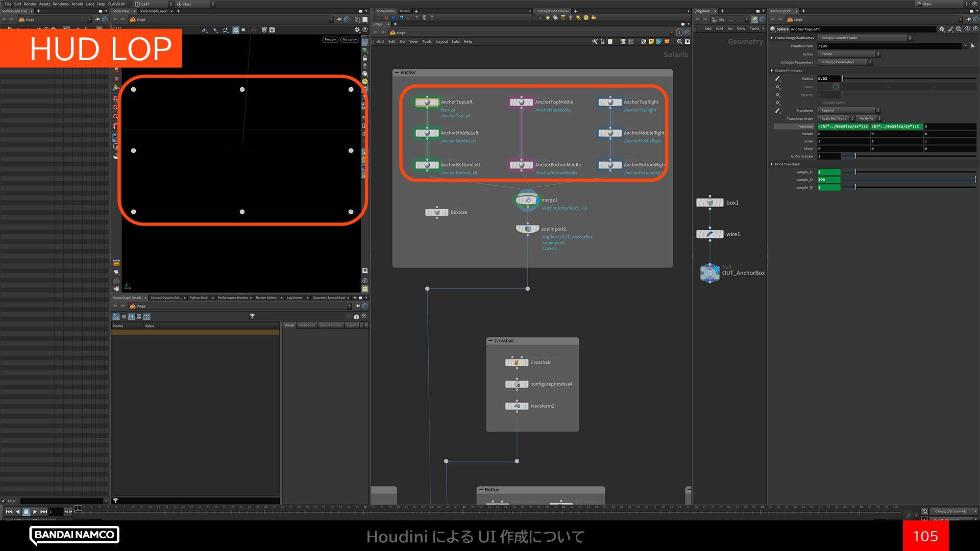Click the filter funnel in Scene Graph Details
The image size is (980, 551).
tap(252, 316)
